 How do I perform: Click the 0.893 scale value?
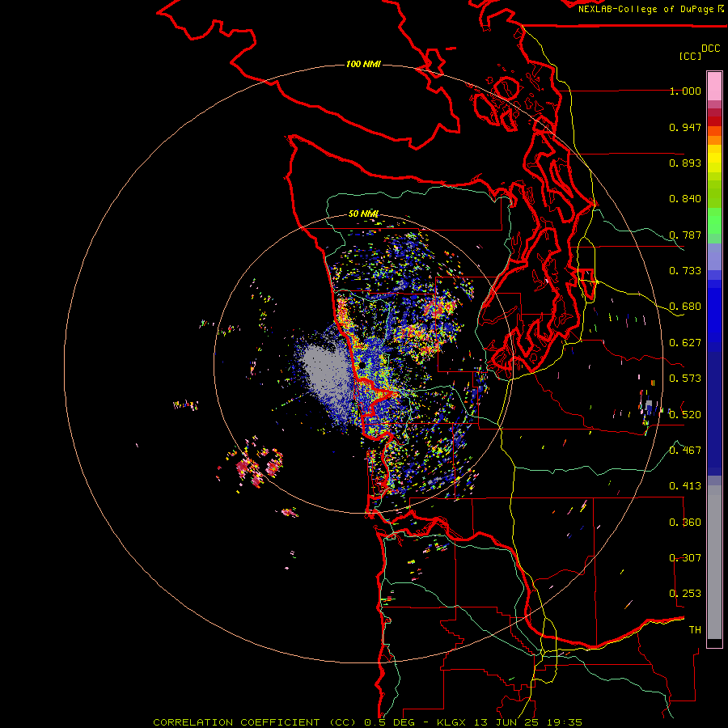pyautogui.click(x=685, y=163)
